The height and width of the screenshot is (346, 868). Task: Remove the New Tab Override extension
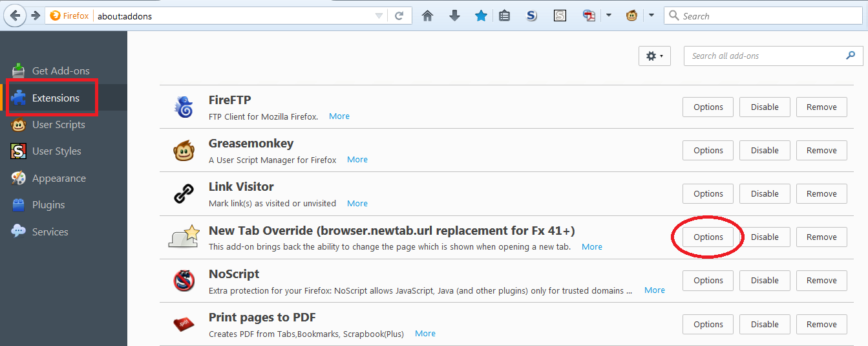(821, 237)
